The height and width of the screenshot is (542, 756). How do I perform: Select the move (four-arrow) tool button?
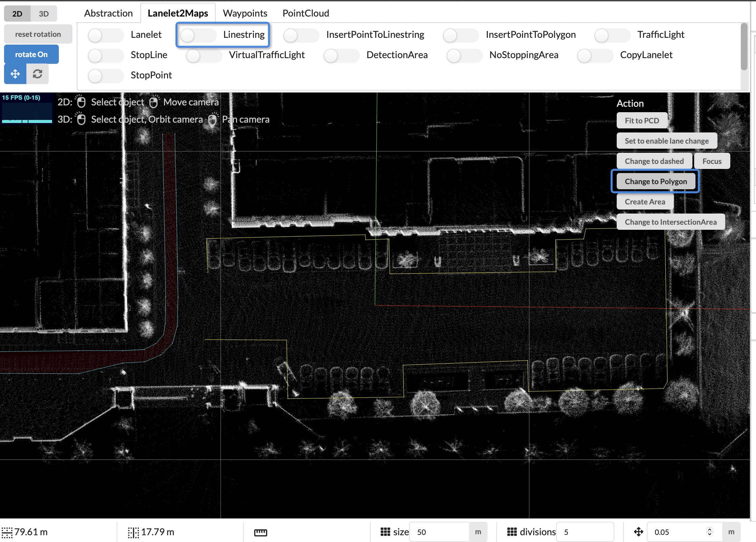click(15, 74)
